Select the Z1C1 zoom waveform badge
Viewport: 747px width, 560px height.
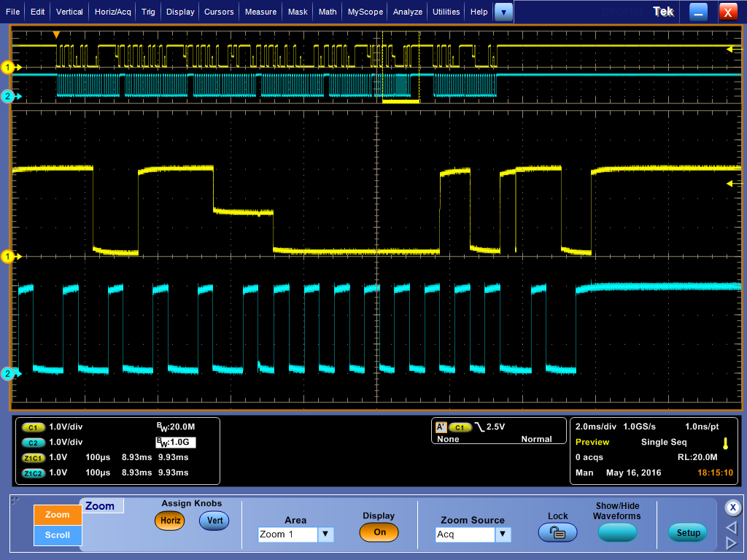point(33,458)
